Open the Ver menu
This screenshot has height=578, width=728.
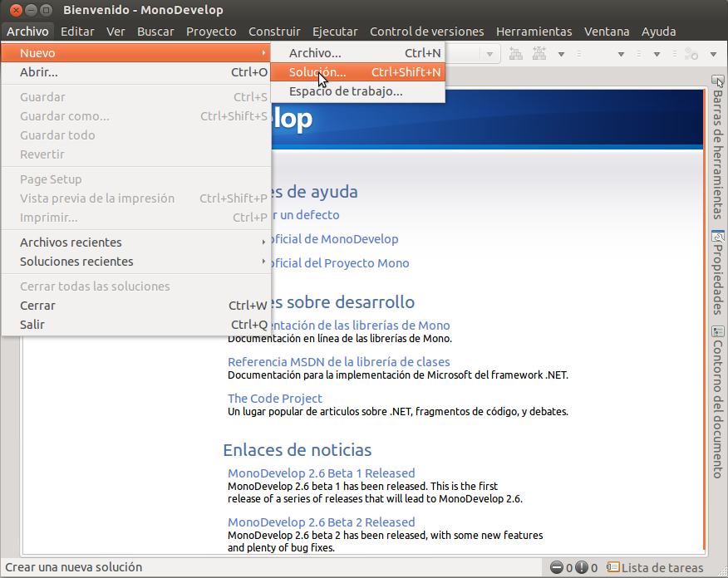[116, 32]
